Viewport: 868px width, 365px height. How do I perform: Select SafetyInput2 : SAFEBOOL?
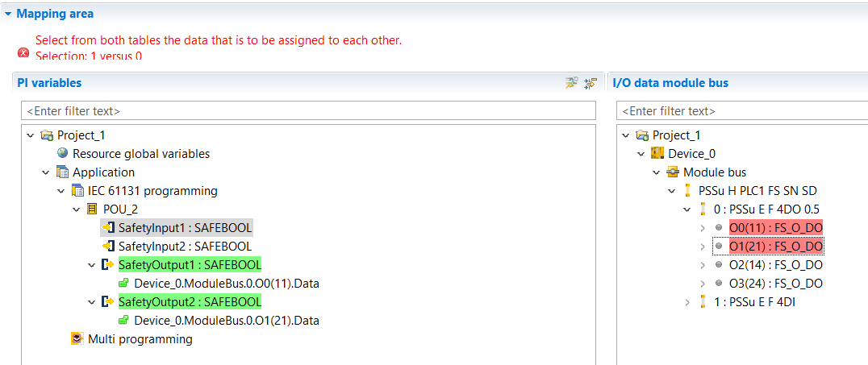pos(185,246)
